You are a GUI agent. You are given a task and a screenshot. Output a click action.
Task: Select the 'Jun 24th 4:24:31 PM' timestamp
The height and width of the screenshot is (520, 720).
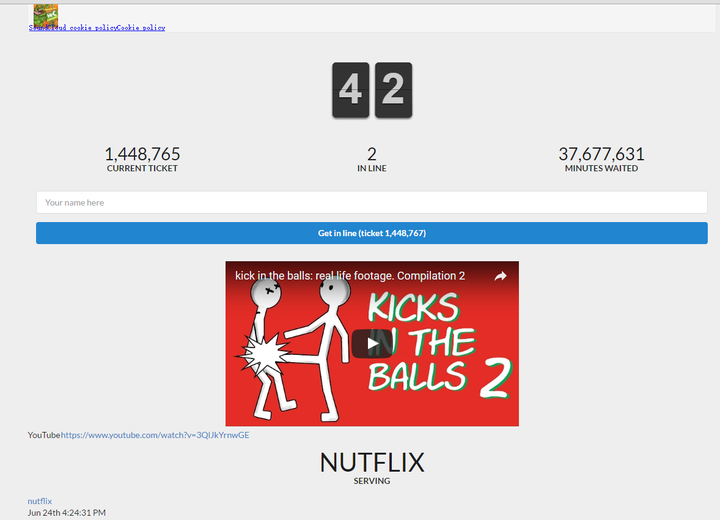point(67,513)
